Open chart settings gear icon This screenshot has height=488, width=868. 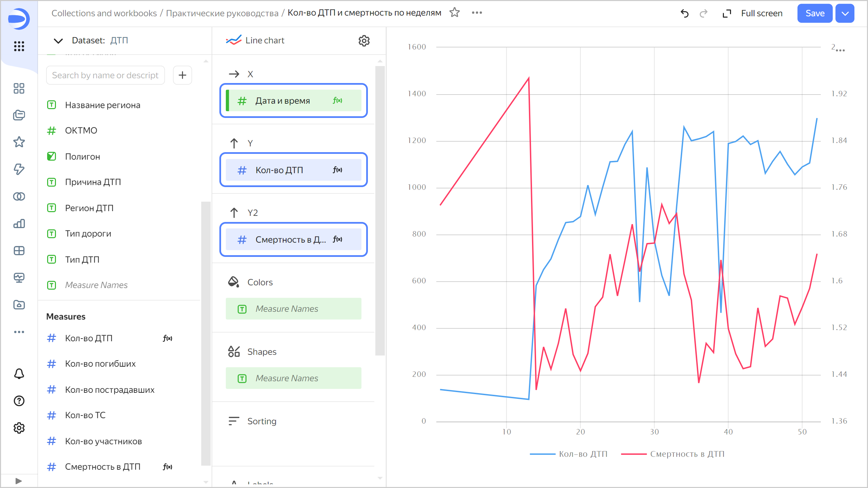364,41
